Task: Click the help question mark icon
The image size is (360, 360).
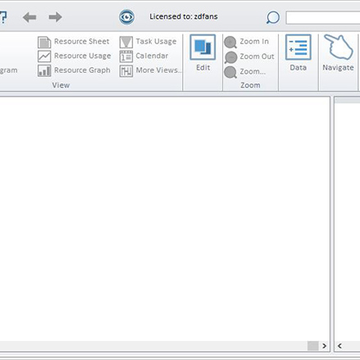Action: point(3,17)
